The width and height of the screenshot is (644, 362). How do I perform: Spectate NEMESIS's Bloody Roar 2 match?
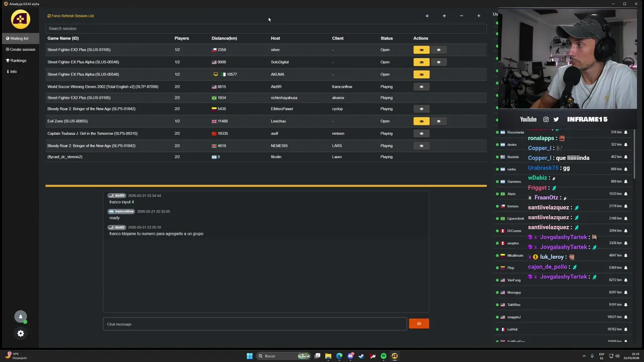click(422, 146)
